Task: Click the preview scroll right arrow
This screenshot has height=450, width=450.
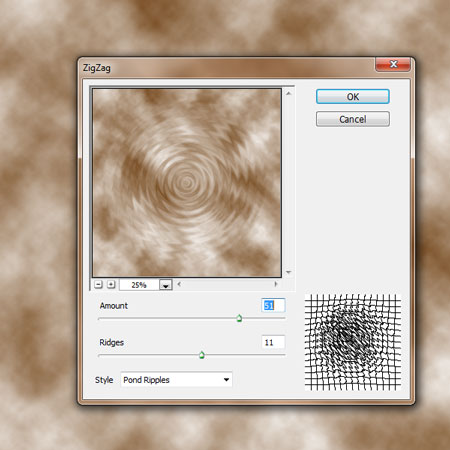Action: tap(276, 284)
